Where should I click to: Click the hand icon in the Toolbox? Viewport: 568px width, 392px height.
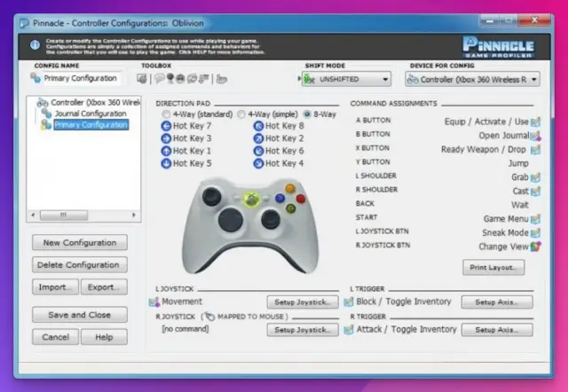pos(222,79)
